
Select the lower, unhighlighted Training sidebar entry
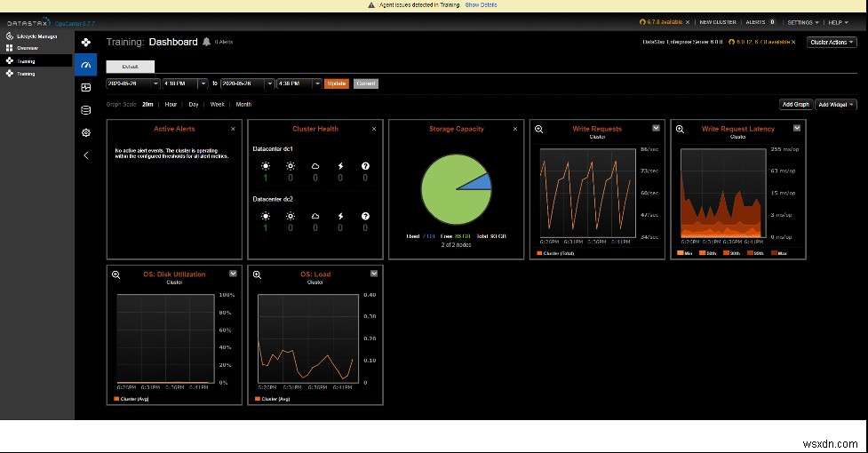coord(20,74)
